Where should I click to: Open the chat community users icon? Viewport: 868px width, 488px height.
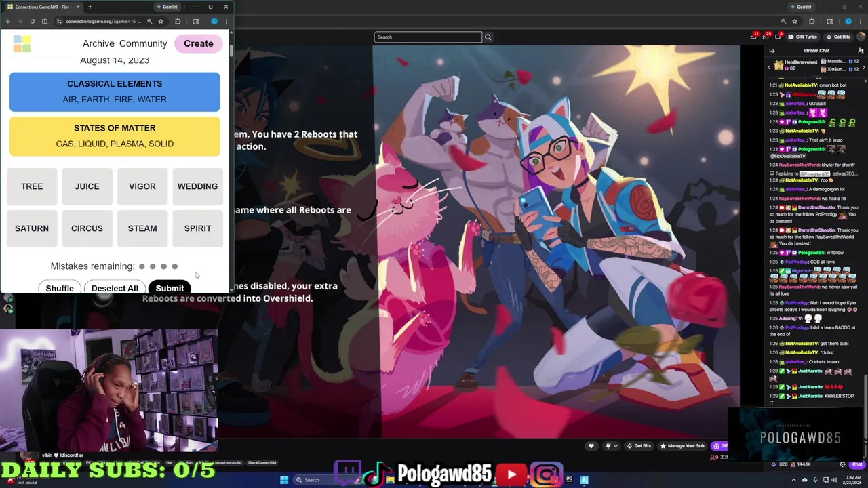pos(861,51)
